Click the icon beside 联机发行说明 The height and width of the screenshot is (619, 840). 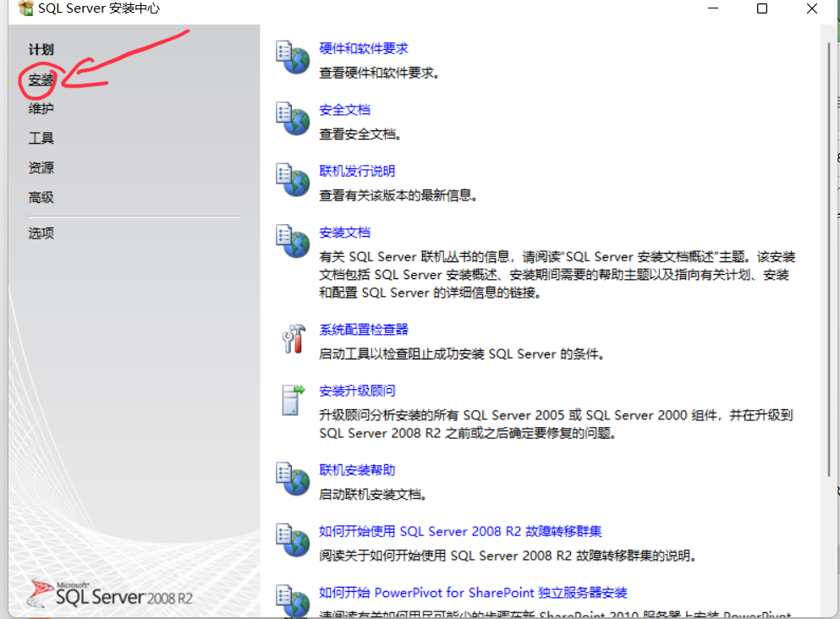coord(293,180)
